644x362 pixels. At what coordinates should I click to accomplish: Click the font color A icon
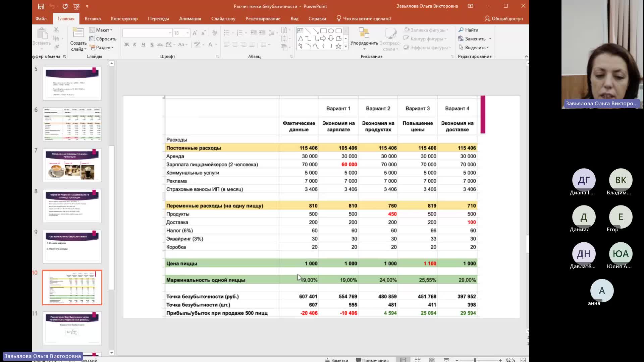tap(210, 45)
